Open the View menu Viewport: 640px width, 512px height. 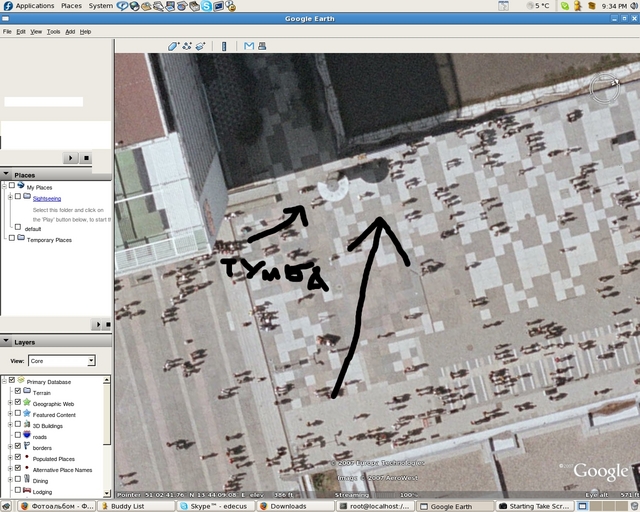tap(36, 32)
